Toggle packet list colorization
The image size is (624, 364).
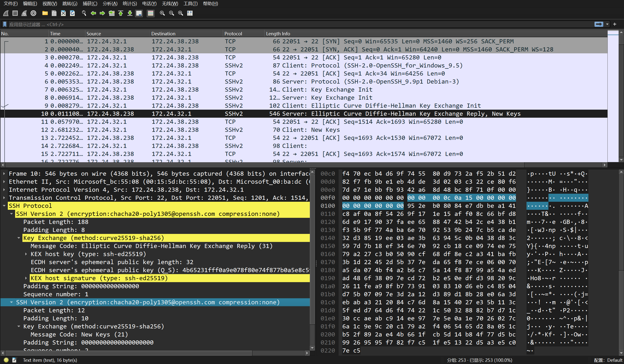(150, 13)
